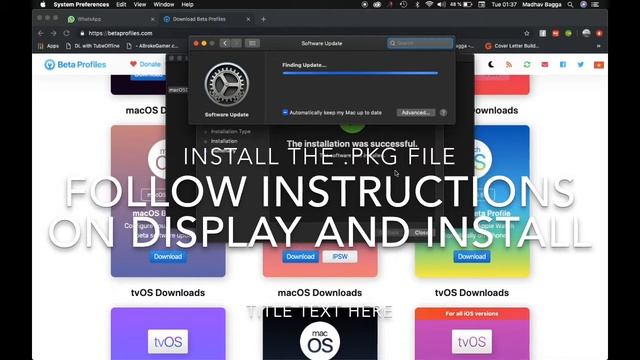
Task: Click the macOS dark card thumbnail
Action: [x=320, y=334]
